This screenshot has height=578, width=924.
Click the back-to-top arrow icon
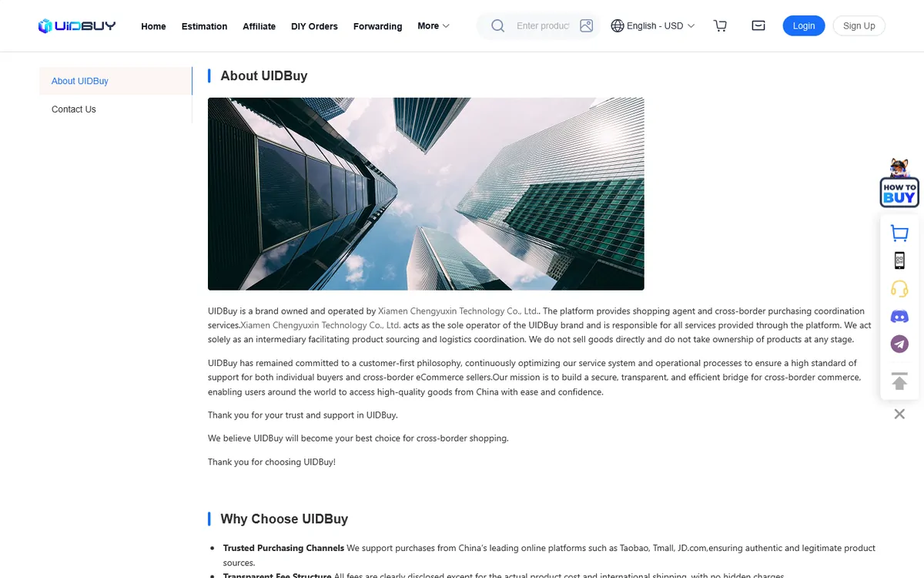[899, 381]
